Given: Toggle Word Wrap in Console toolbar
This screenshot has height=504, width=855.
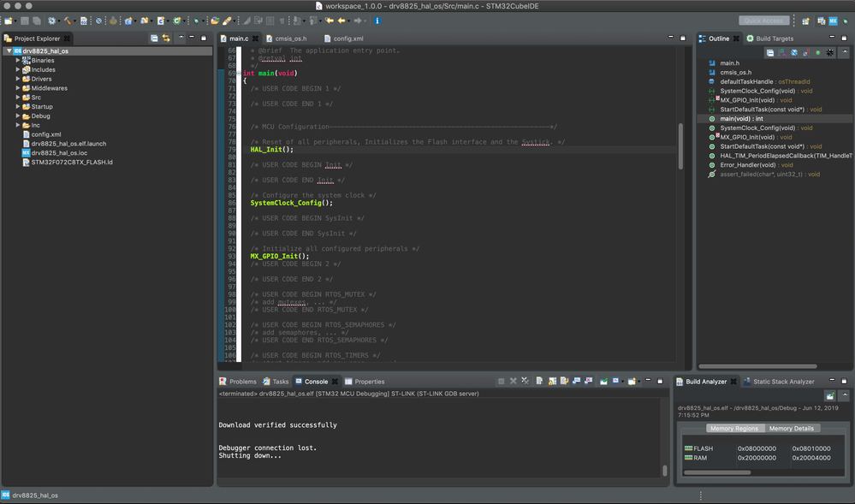Looking at the screenshot, I should tap(564, 381).
